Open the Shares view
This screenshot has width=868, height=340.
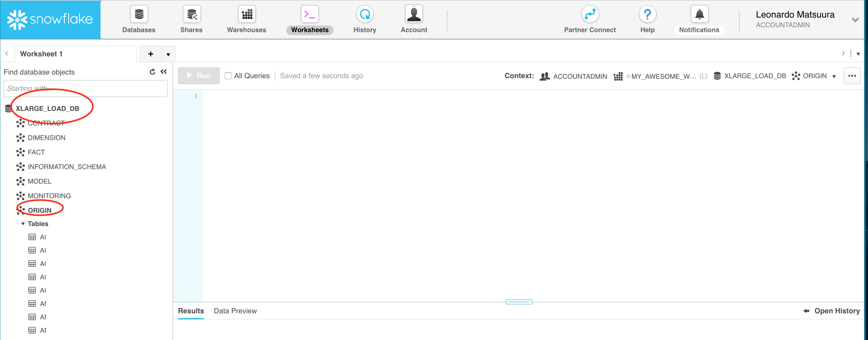(191, 18)
